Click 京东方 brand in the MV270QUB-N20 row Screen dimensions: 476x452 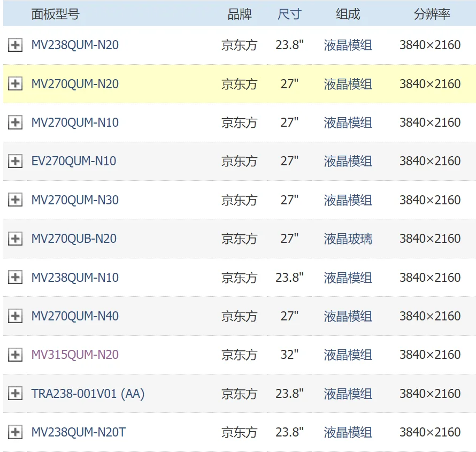click(239, 239)
